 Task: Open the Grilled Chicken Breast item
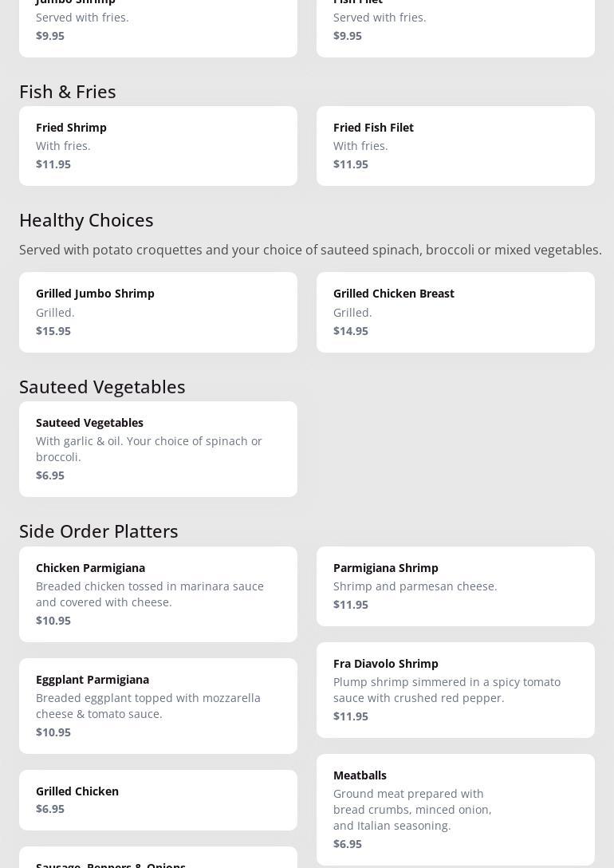tap(455, 312)
